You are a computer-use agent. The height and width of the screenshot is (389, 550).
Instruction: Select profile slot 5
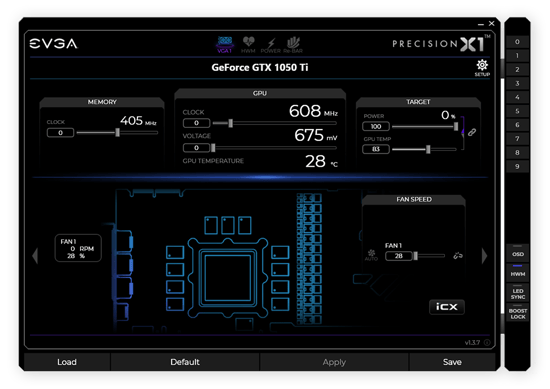pyautogui.click(x=517, y=111)
